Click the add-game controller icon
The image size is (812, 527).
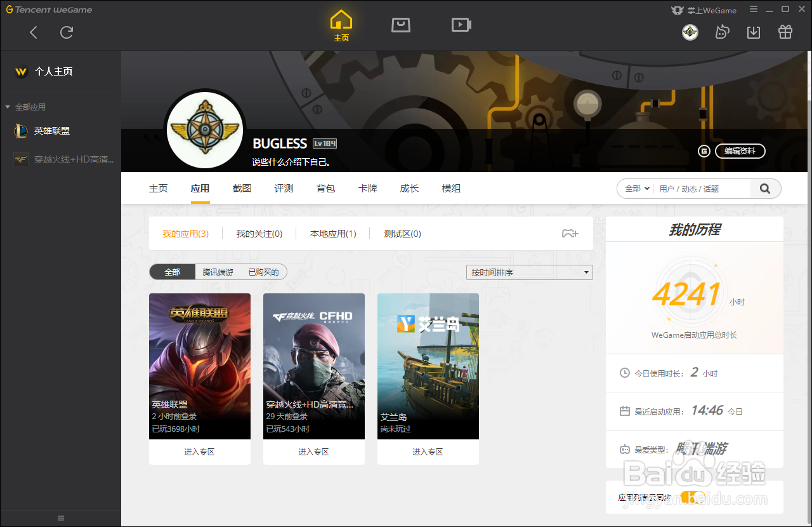[570, 234]
